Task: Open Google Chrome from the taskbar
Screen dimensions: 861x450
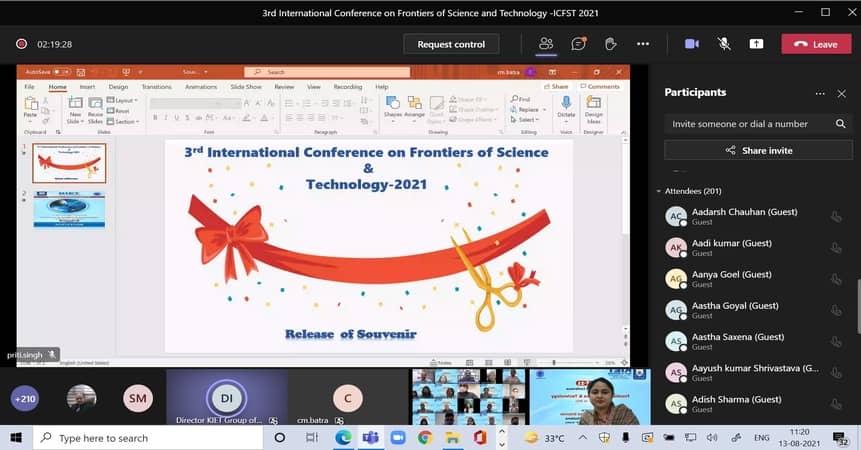Action: [x=425, y=438]
